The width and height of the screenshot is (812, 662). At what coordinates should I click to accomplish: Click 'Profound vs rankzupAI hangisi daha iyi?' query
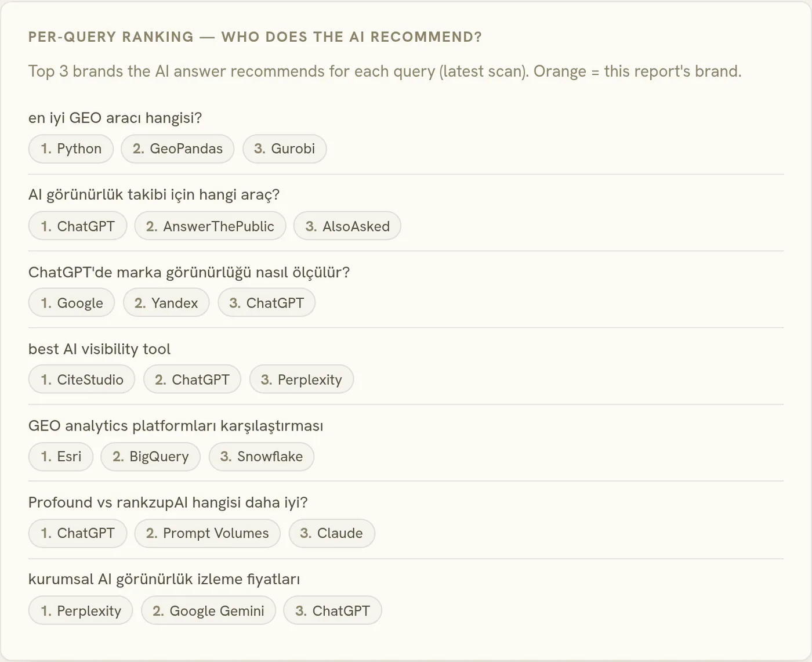click(168, 502)
